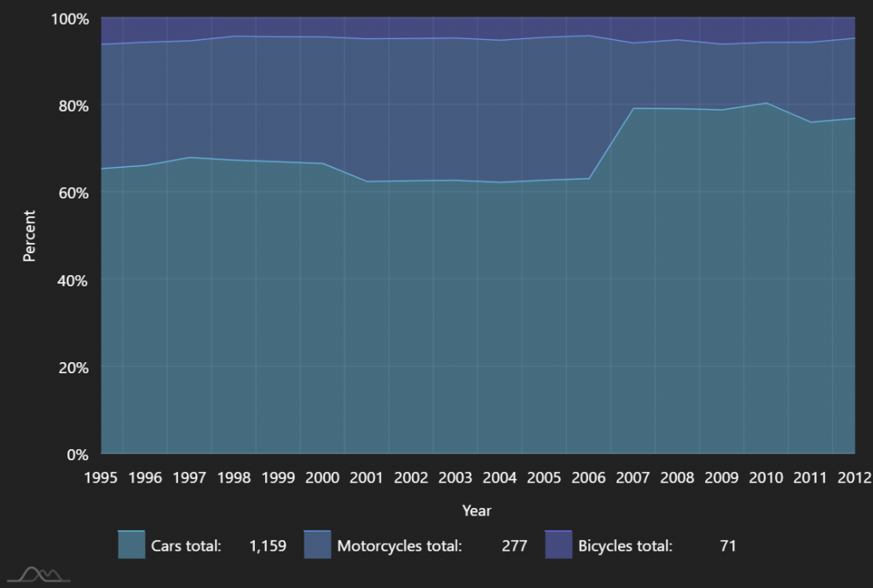The image size is (873, 588).
Task: Click the 100% label on the percent axis
Action: pyautogui.click(x=71, y=19)
